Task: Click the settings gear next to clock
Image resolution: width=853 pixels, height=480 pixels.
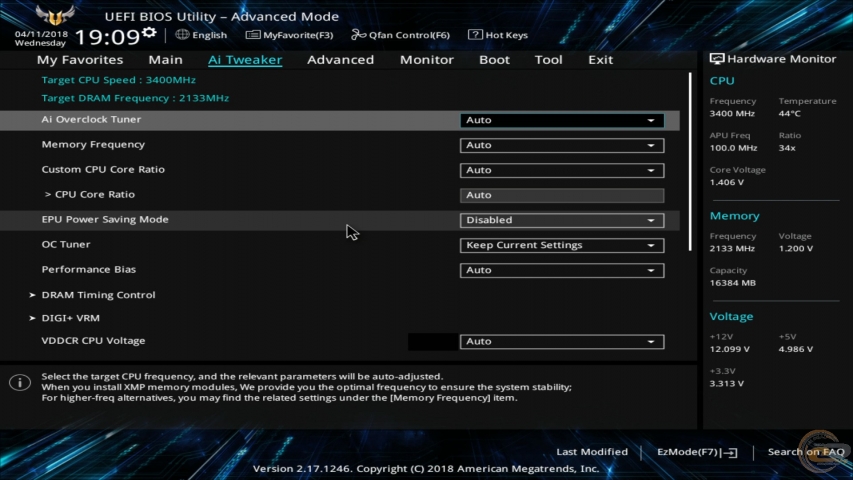Action: pos(149,34)
